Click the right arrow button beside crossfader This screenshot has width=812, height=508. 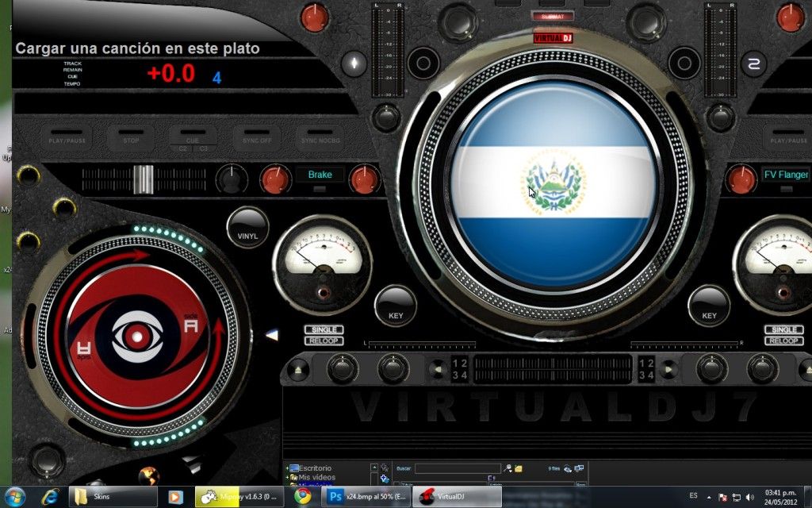coord(668,369)
